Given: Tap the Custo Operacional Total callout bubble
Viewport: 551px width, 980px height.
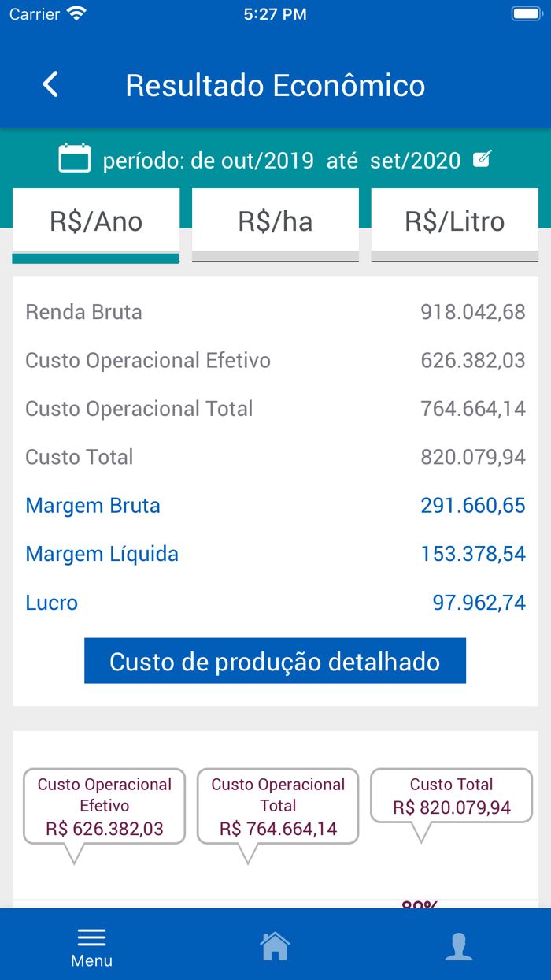Looking at the screenshot, I should coord(277,804).
